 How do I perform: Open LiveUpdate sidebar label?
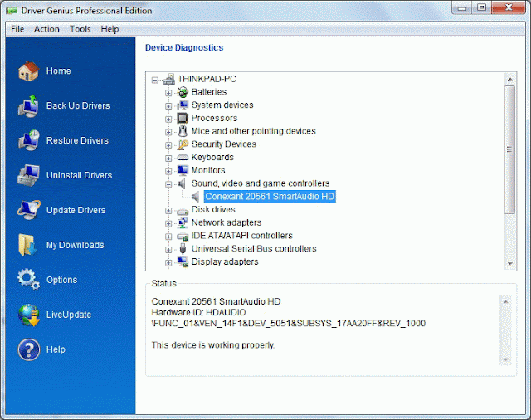click(69, 315)
